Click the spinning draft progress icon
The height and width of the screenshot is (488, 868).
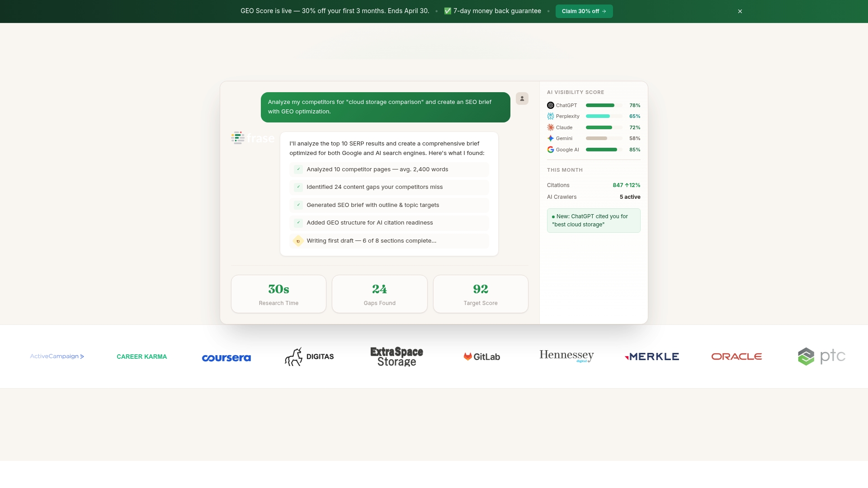pyautogui.click(x=298, y=241)
